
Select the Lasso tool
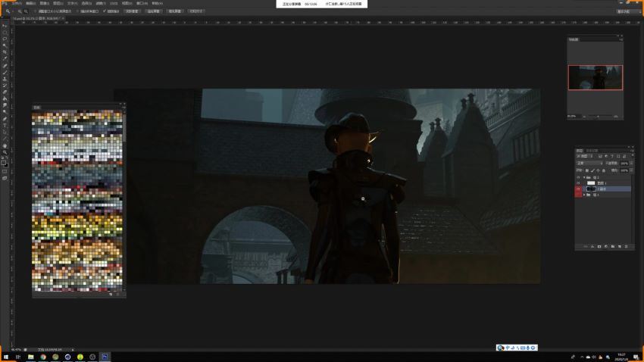point(5,39)
